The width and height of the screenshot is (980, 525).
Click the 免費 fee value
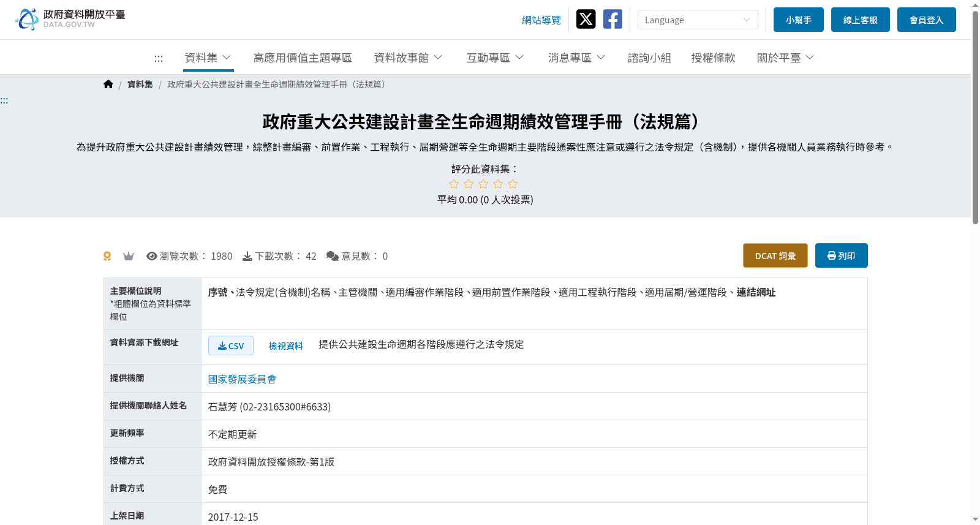[x=218, y=489]
